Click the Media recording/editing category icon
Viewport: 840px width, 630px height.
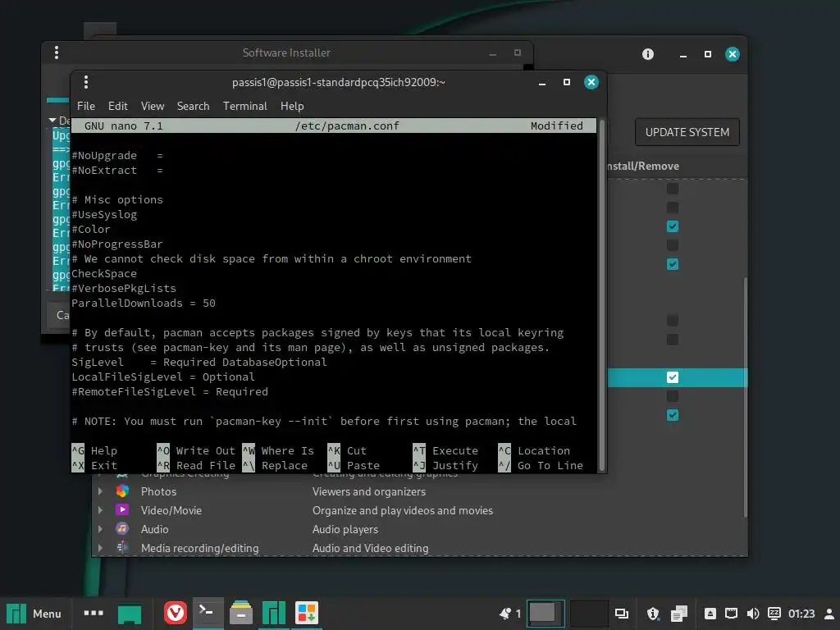122,547
